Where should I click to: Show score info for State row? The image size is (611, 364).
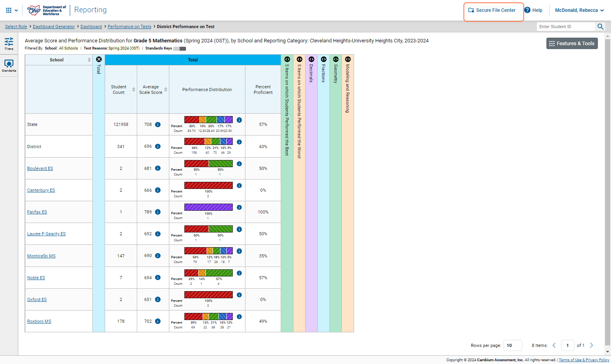point(158,124)
